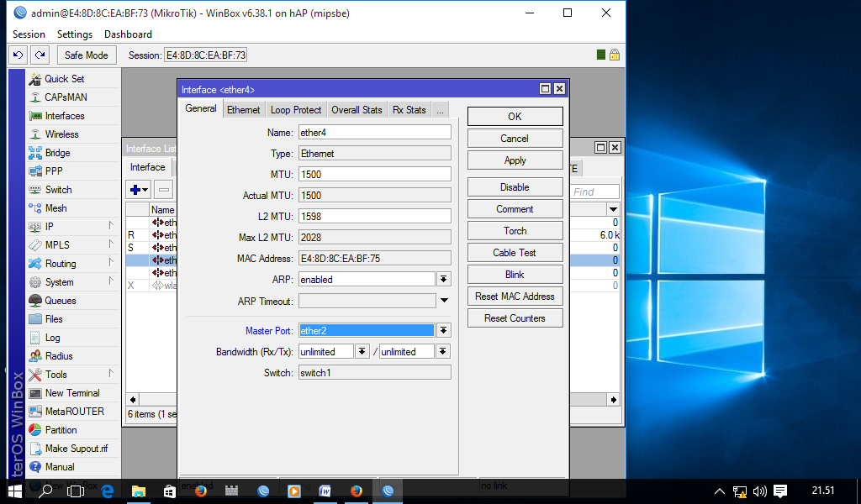Open Microsoft Edge from taskbar
The height and width of the screenshot is (504, 861).
click(x=107, y=491)
